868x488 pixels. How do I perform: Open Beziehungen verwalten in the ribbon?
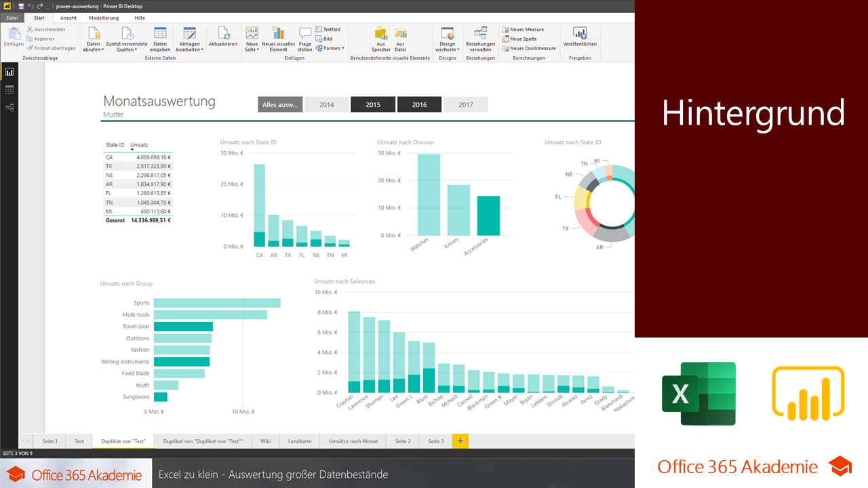point(480,33)
